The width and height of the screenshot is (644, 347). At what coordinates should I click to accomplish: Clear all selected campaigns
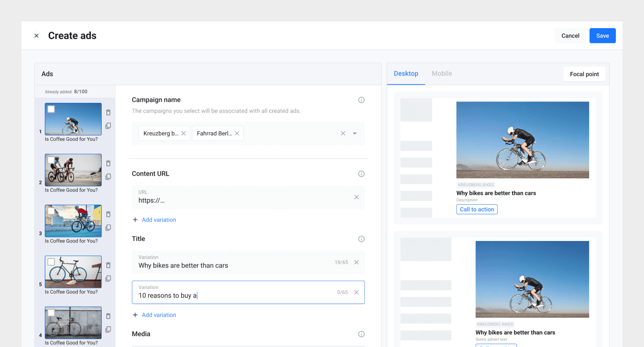pos(343,133)
